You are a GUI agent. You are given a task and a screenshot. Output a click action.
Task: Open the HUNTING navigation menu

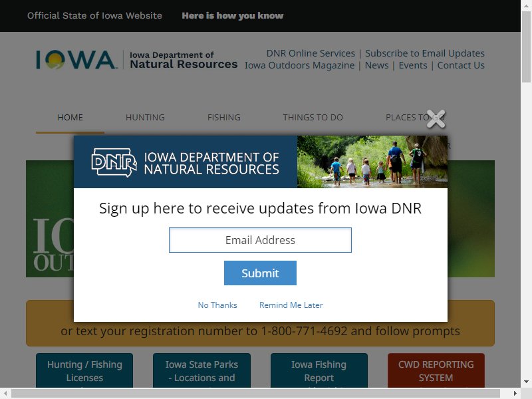(145, 118)
